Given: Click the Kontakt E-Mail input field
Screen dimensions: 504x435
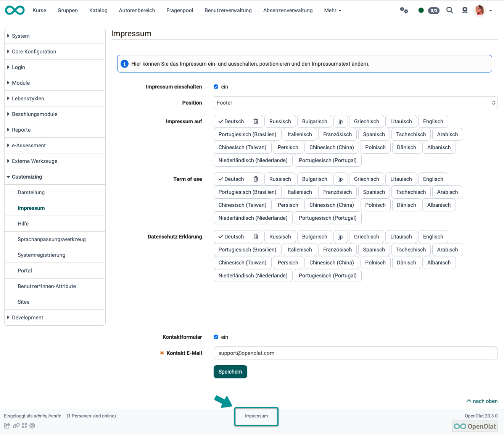Looking at the screenshot, I should point(355,353).
